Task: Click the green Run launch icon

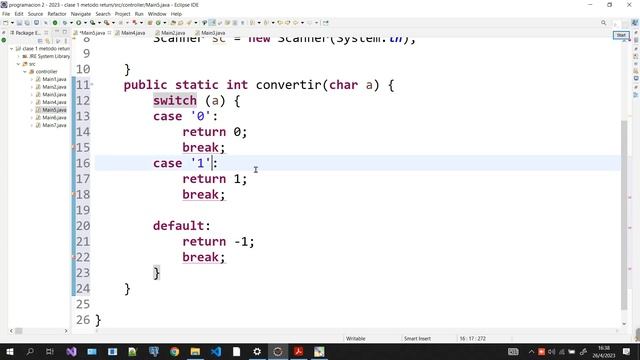Action: [78, 23]
